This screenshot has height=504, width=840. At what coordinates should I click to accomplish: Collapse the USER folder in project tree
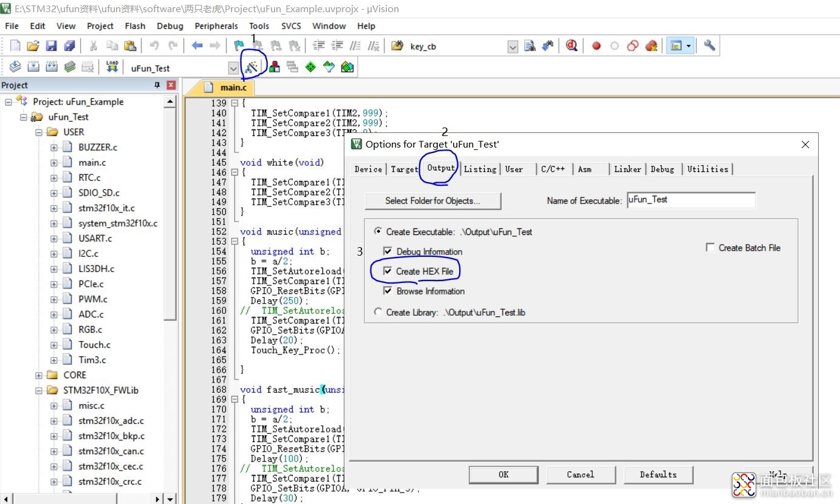pos(39,132)
